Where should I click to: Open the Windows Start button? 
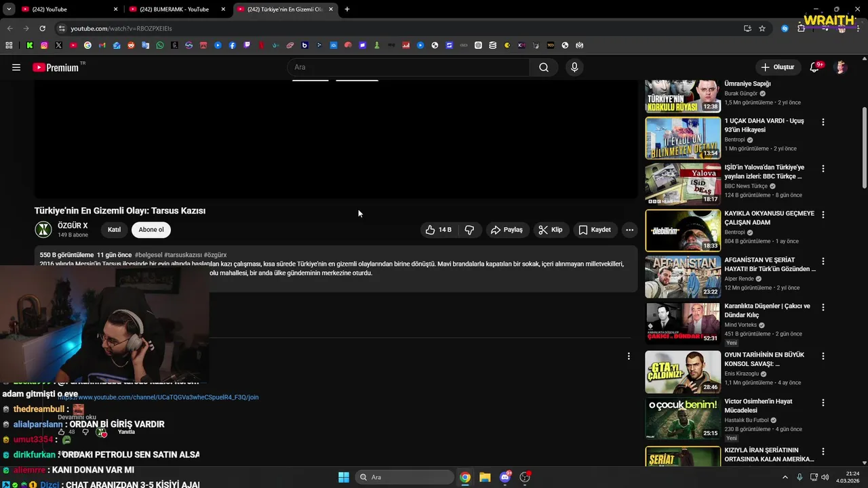pos(344,477)
